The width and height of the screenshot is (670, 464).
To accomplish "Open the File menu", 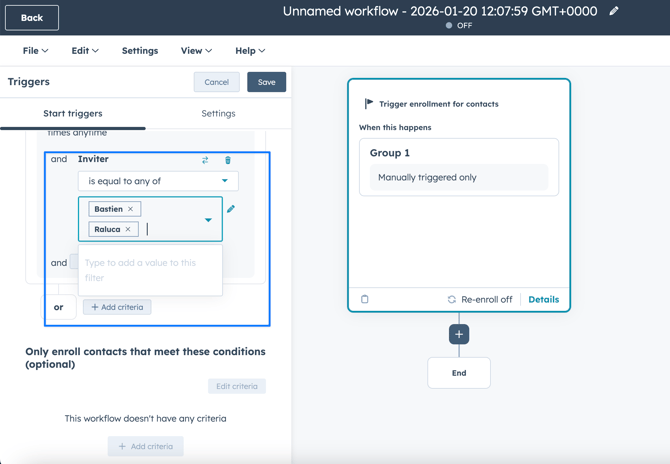I will coord(35,51).
